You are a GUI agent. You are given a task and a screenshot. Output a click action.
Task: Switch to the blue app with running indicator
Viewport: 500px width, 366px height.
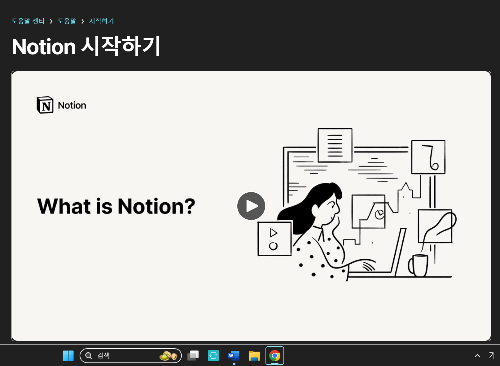pyautogui.click(x=234, y=356)
